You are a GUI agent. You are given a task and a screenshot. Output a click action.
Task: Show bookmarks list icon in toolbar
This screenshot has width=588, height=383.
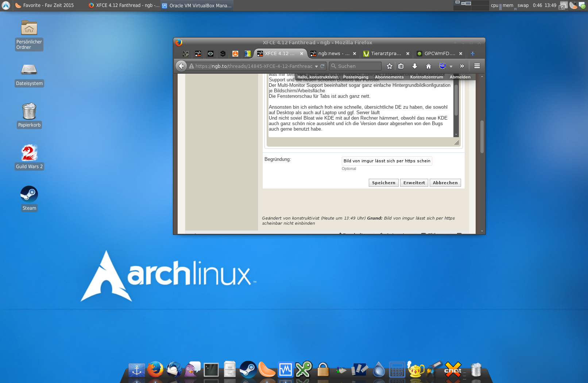[401, 66]
